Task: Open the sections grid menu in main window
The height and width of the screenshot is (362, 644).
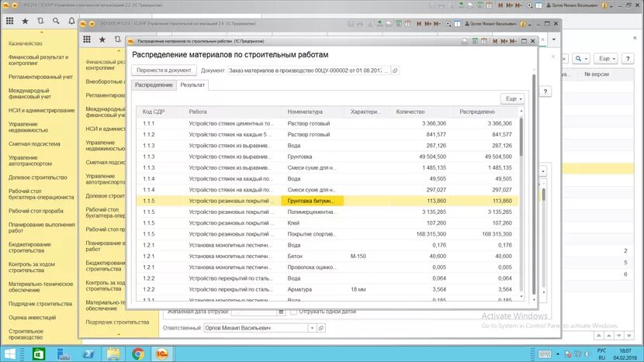Action: click(x=9, y=21)
